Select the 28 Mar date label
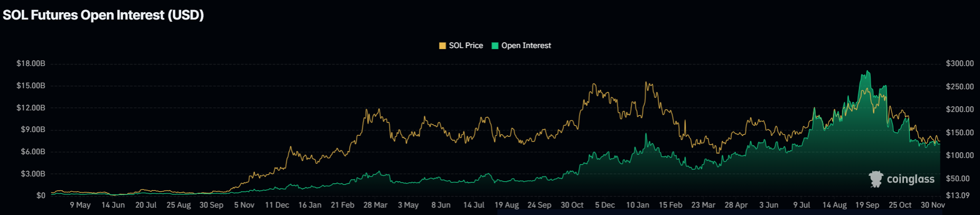980x215 pixels. [x=375, y=205]
